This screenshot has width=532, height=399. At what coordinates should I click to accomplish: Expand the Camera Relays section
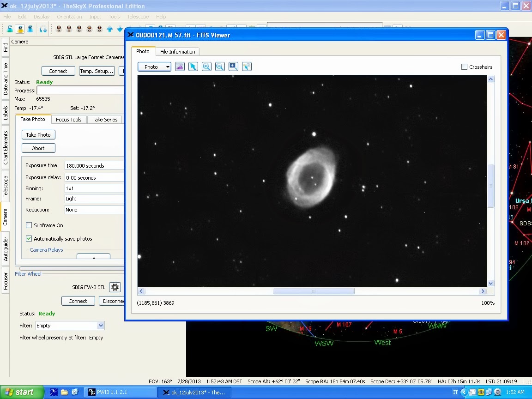coord(46,250)
